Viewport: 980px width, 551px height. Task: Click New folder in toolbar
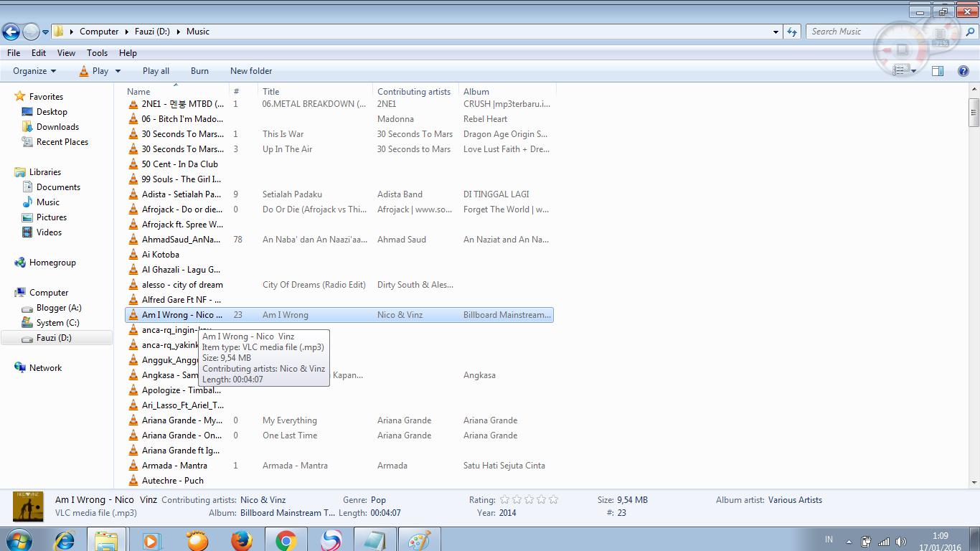[x=251, y=71]
